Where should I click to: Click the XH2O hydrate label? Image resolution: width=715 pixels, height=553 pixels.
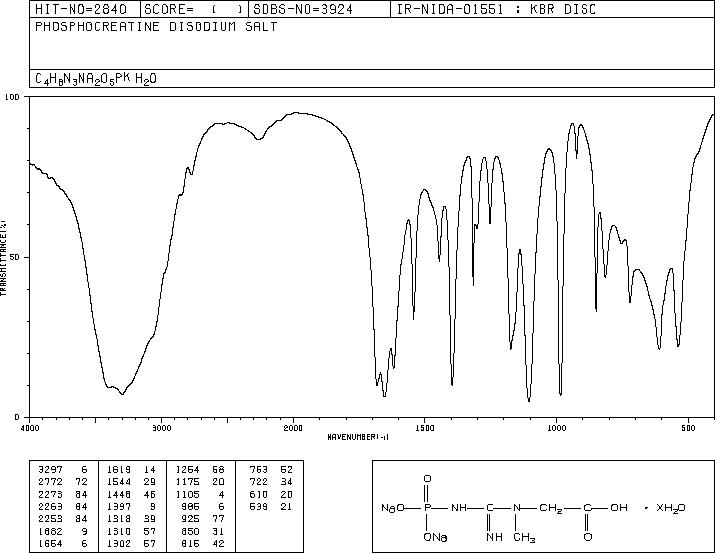670,508
